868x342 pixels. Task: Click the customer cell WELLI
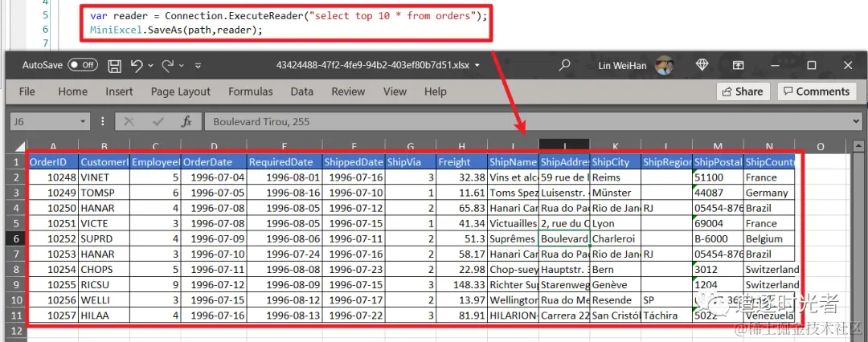[104, 300]
